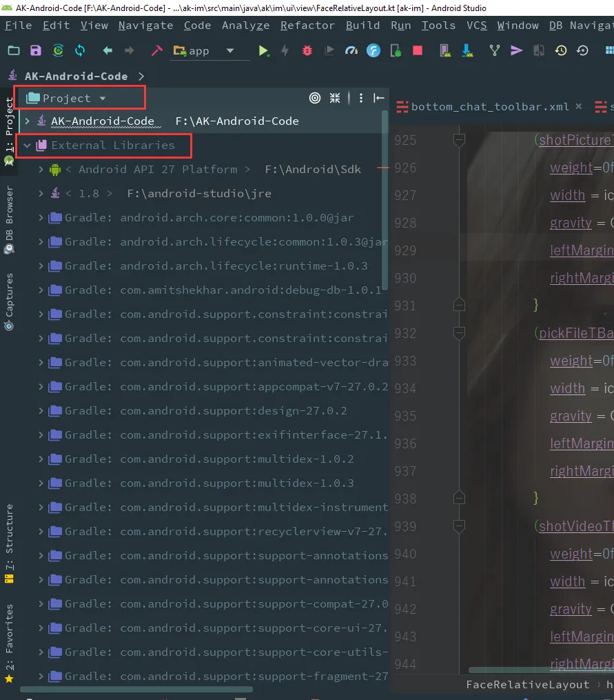Click AK-Android-Code breadcrumb in navigation bar
The width and height of the screenshot is (614, 700).
[x=76, y=77]
